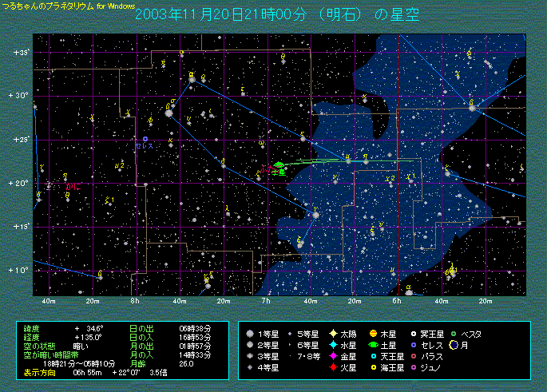Click the Pluto symbol in the legend
The height and width of the screenshot is (392, 547).
coord(413,334)
